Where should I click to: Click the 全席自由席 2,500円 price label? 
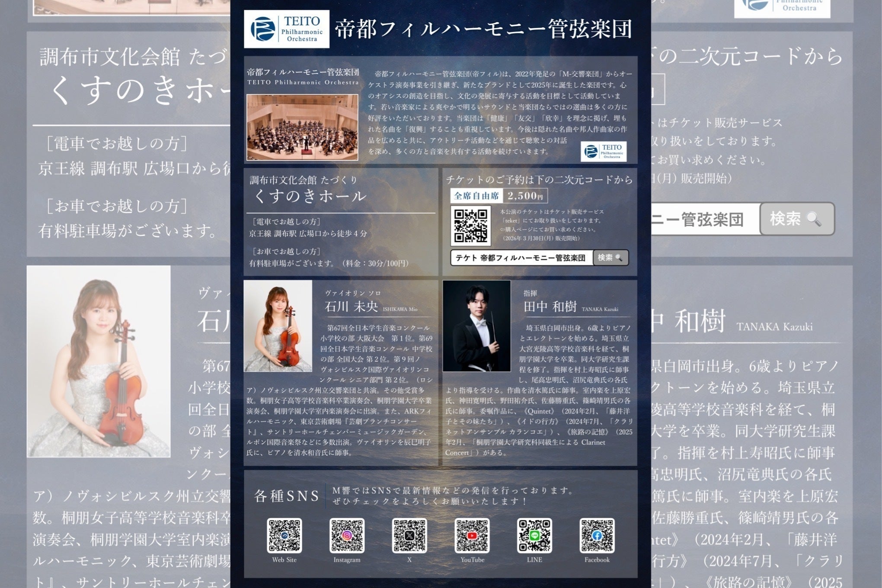pos(499,195)
